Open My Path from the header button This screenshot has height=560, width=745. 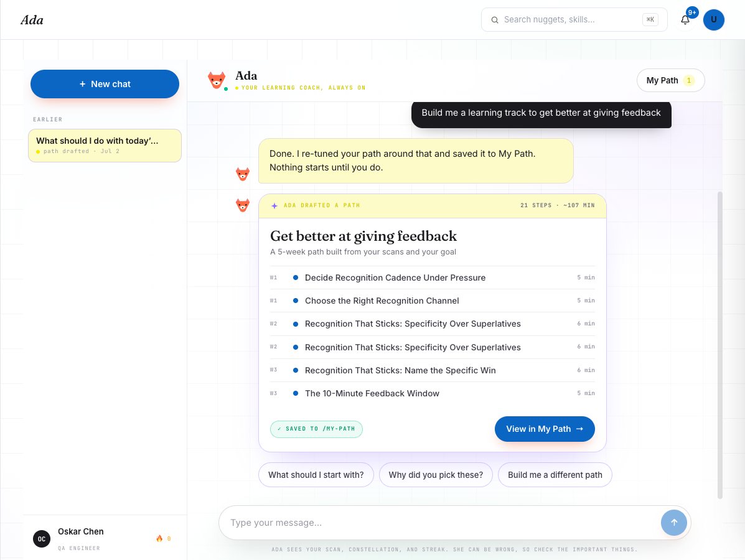coord(670,80)
